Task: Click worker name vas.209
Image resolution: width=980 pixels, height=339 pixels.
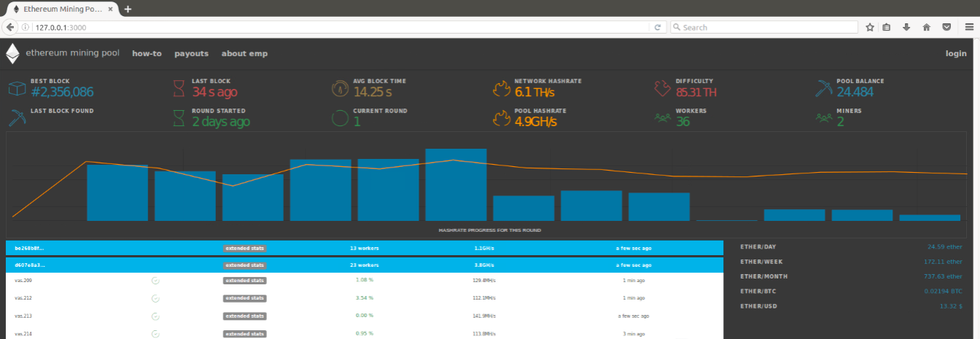Action: point(23,280)
